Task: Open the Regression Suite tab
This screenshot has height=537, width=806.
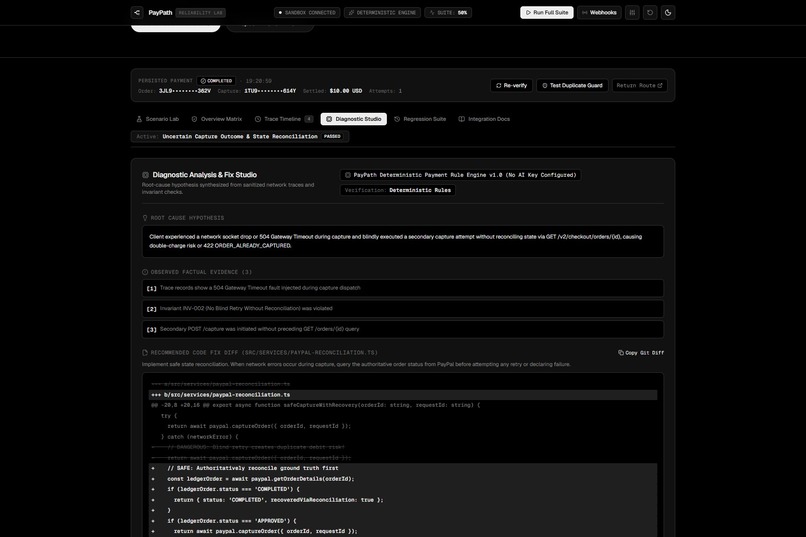Action: click(420, 119)
